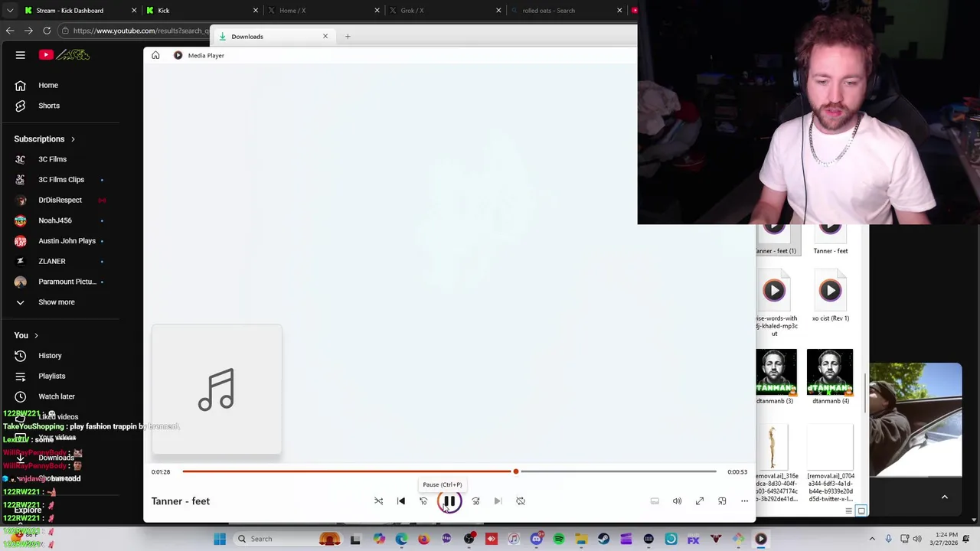The width and height of the screenshot is (980, 551).
Task: Open Windows Start menu
Action: [220, 539]
